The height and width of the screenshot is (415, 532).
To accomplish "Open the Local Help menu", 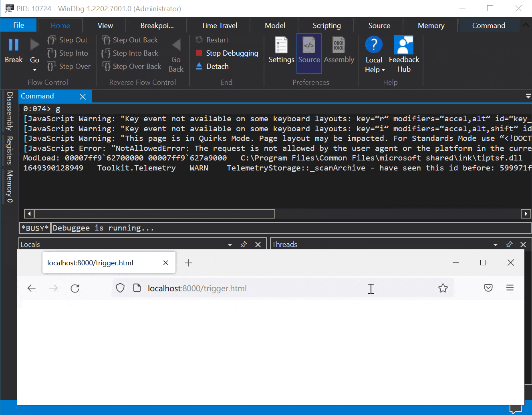I will [374, 54].
